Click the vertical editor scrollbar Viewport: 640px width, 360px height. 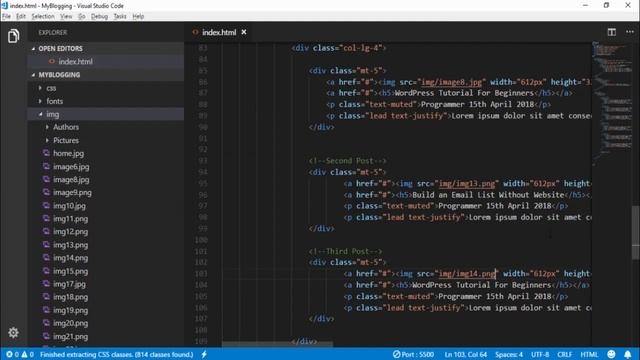(x=636, y=233)
